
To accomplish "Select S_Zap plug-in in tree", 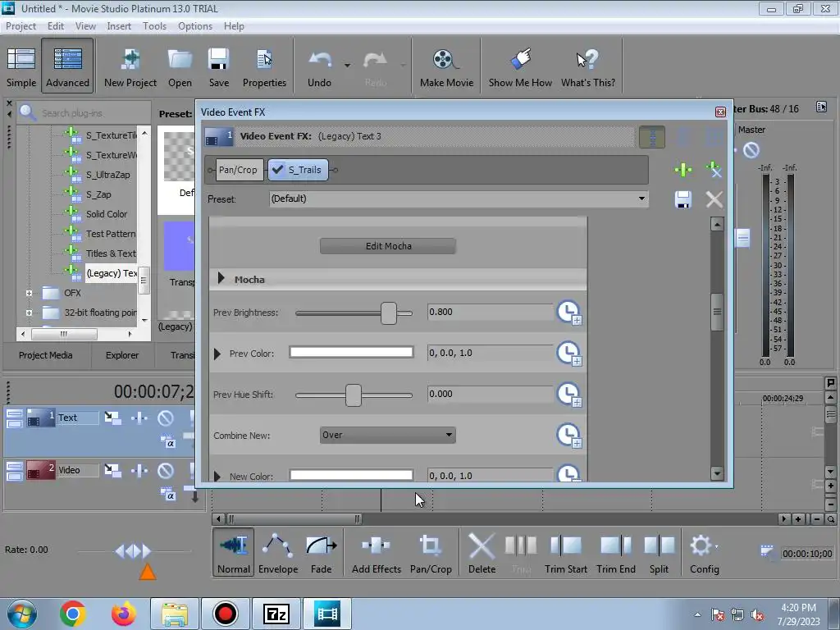I will pyautogui.click(x=98, y=194).
